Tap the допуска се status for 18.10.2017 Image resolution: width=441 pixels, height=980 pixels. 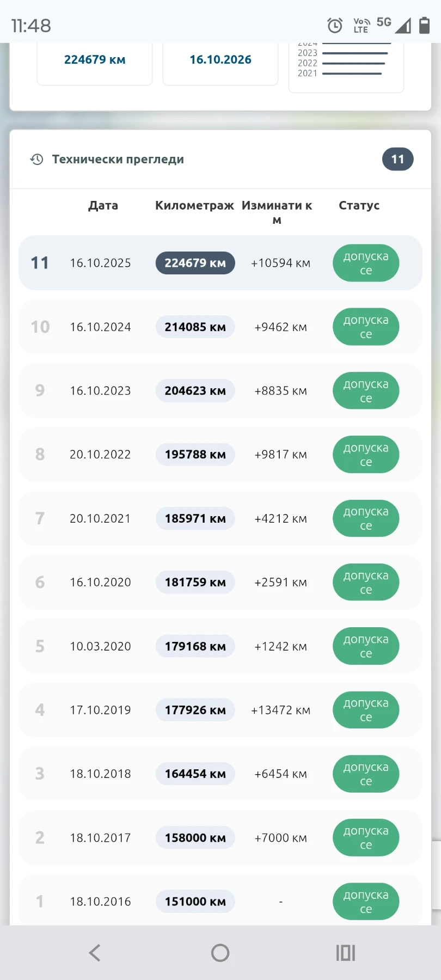[x=366, y=838]
